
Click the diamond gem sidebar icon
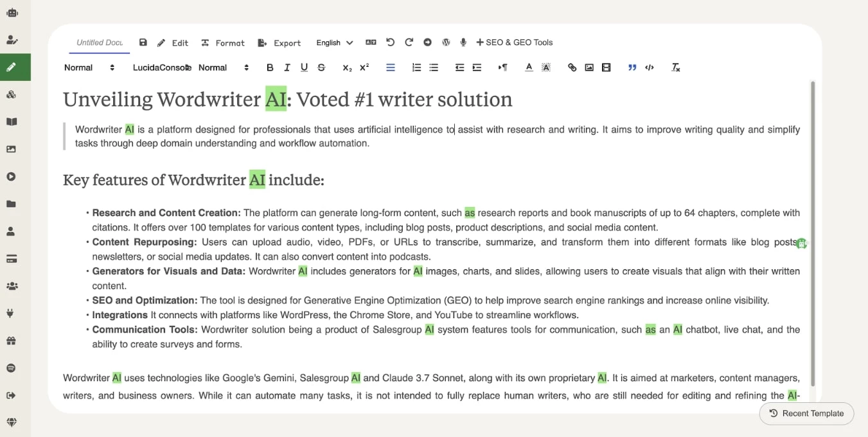point(12,423)
